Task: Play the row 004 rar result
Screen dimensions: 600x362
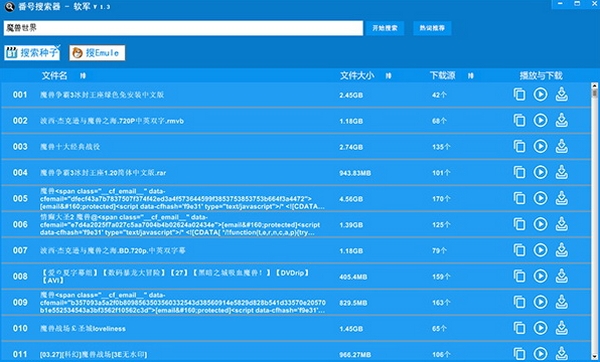Action: 540,173
